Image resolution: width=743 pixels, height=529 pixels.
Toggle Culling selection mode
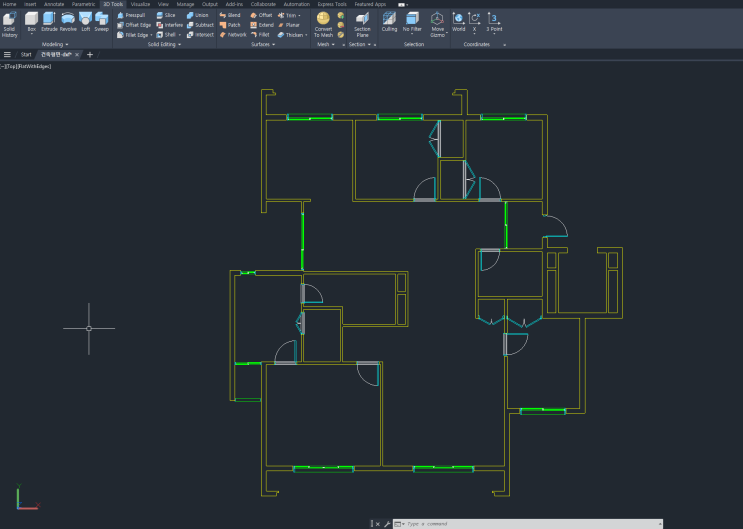pyautogui.click(x=390, y=22)
